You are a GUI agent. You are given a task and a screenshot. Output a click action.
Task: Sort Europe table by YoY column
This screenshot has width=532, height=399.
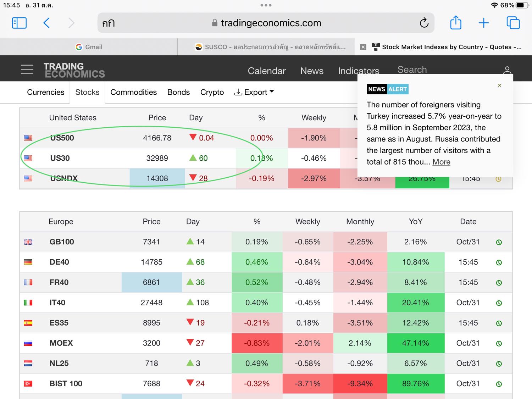click(x=416, y=222)
